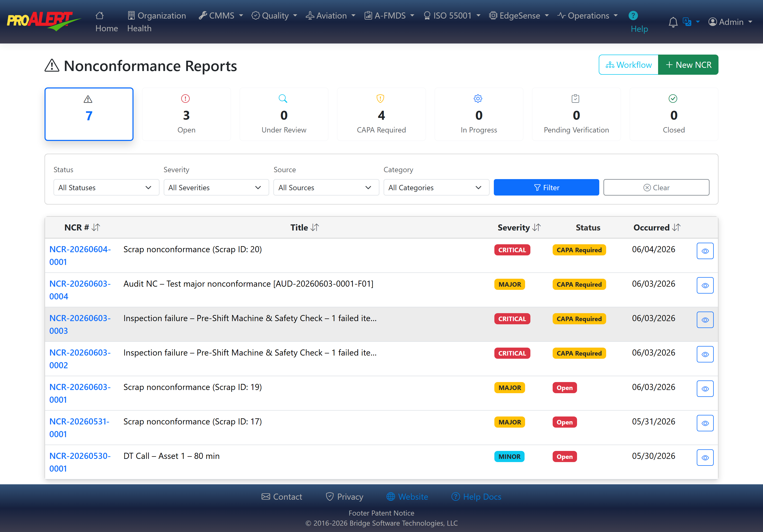The width and height of the screenshot is (763, 532).
Task: Expand the Aviation menu
Action: [x=331, y=15]
